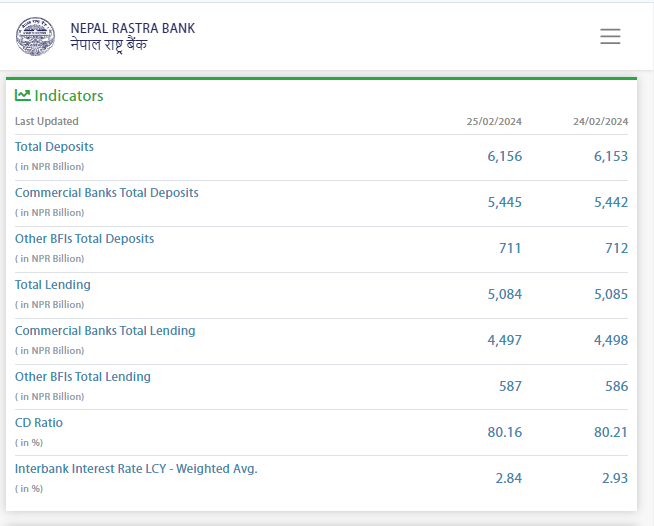Click the NEPAL RASTRA BANK title text

click(x=132, y=28)
